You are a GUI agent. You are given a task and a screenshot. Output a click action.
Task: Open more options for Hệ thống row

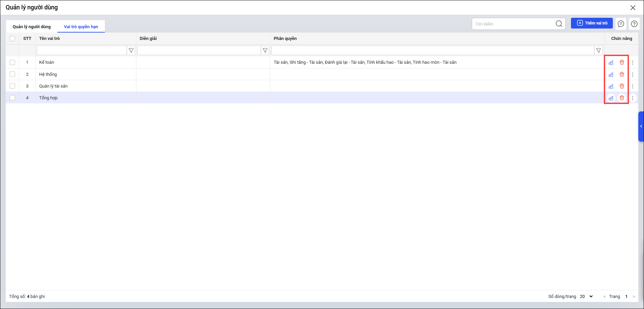(633, 74)
